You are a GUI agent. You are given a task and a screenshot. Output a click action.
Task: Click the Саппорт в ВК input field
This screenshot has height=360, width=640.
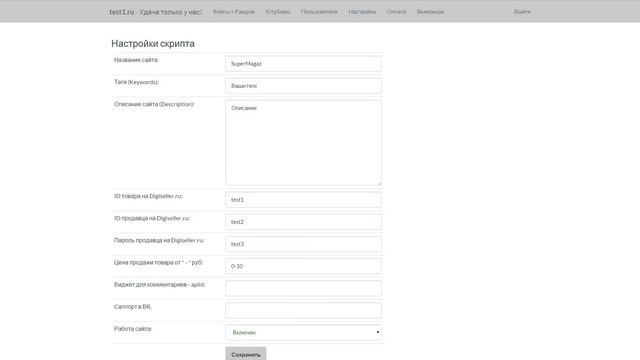(x=303, y=310)
